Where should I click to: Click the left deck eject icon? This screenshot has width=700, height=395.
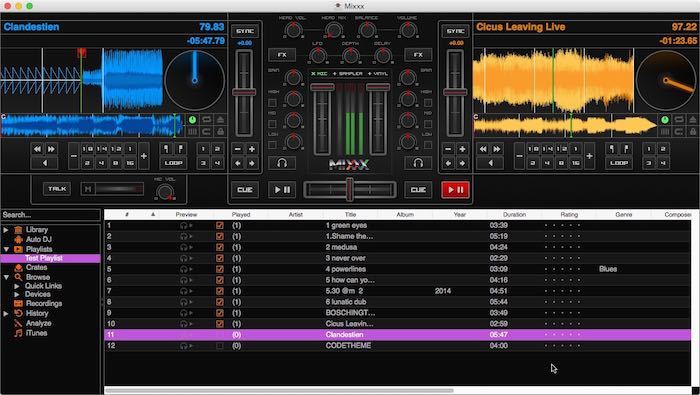pos(220,120)
